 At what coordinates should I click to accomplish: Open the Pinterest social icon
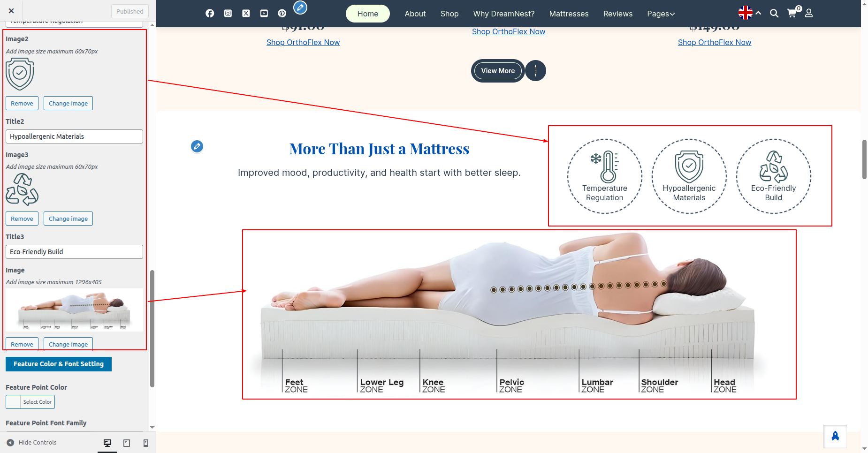click(282, 14)
